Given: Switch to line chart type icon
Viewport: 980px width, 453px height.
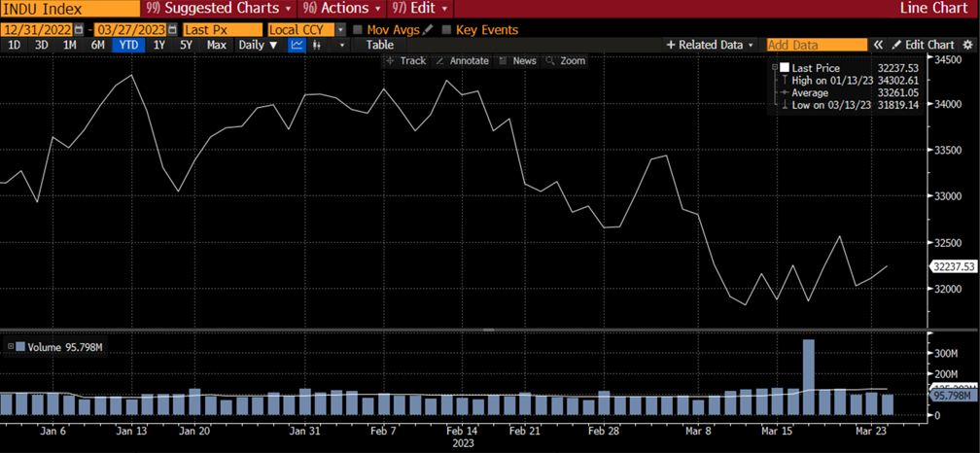Looking at the screenshot, I should tap(297, 45).
